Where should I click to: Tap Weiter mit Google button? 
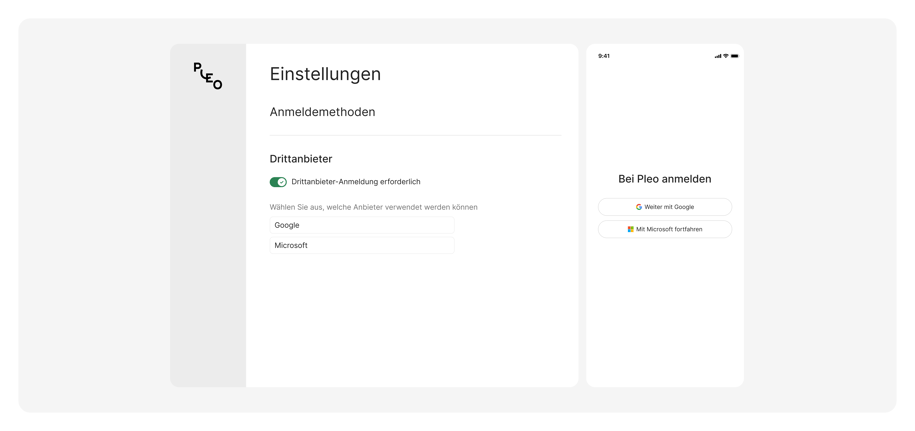coord(665,207)
